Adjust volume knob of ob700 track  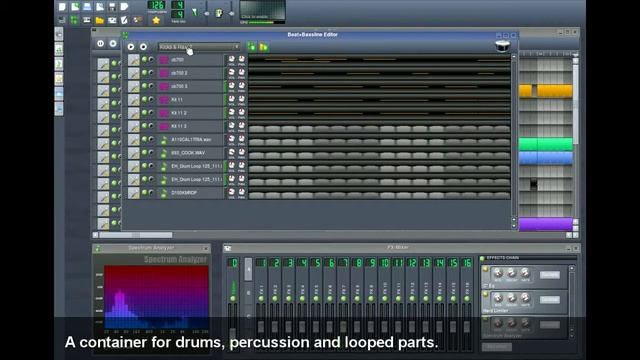pyautogui.click(x=231, y=59)
